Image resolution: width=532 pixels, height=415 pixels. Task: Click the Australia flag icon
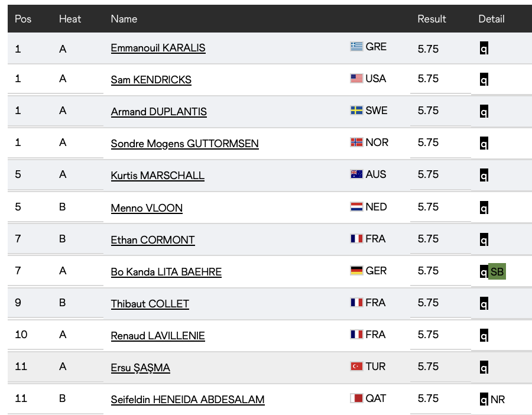[356, 174]
